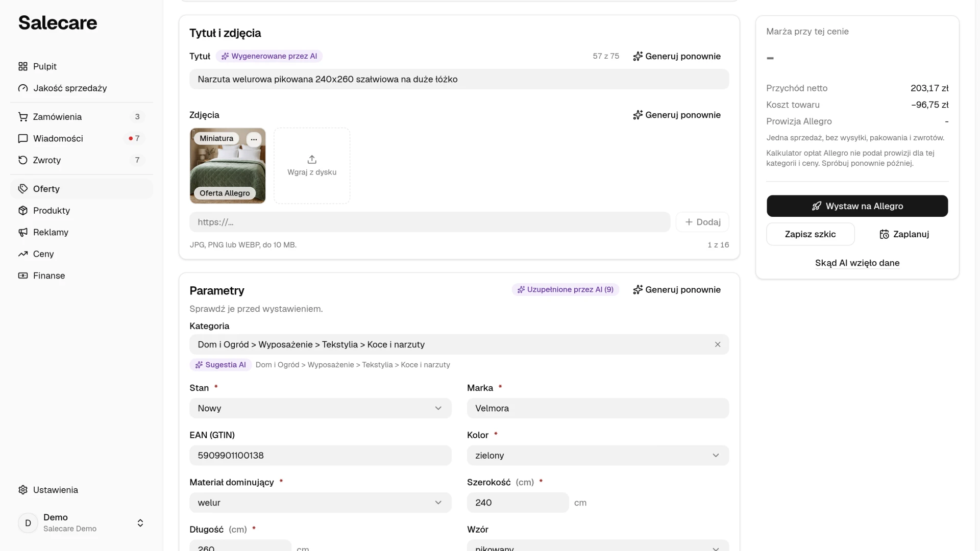The image size is (980, 551).
Task: Regenerate photos with Generuj ponownie
Action: 677,115
